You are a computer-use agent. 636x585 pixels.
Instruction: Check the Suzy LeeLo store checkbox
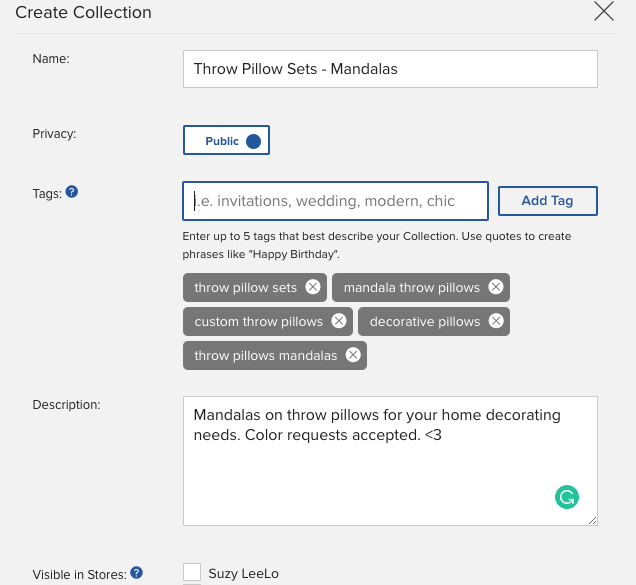pos(192,572)
